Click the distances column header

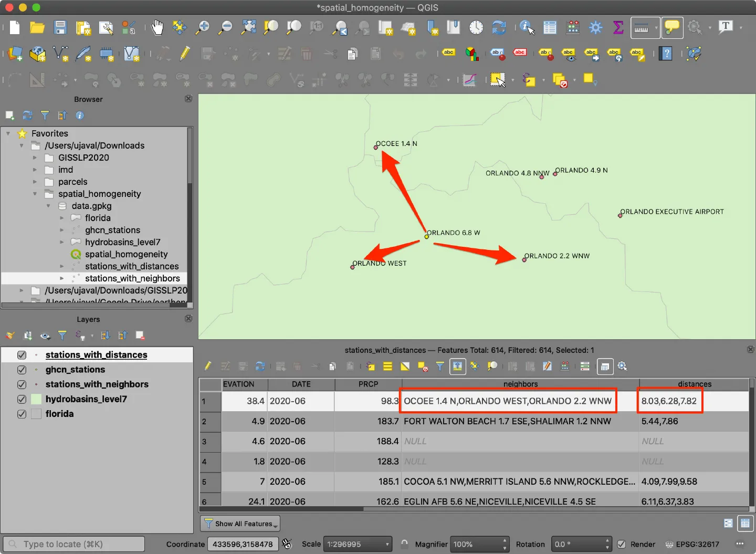click(694, 384)
